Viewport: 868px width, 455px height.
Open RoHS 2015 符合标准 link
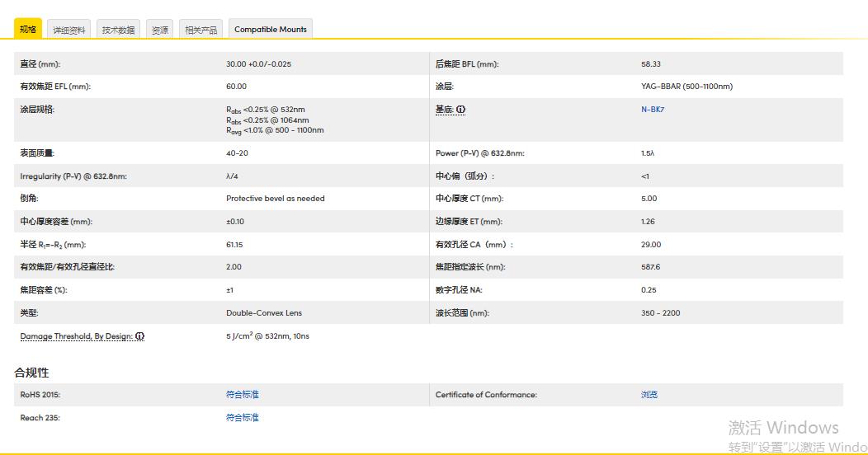[243, 395]
